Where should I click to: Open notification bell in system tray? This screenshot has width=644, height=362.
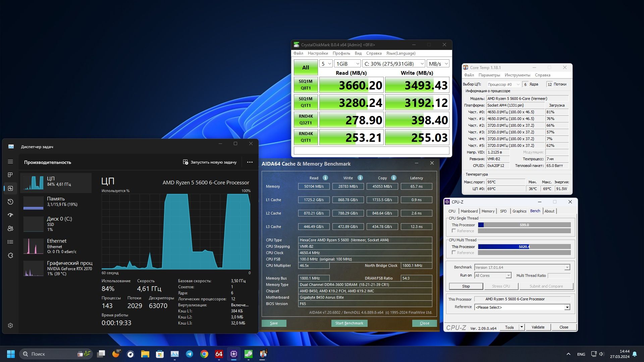click(635, 354)
